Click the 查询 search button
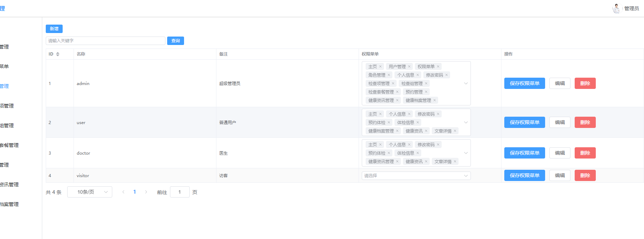644x239 pixels. pyautogui.click(x=175, y=41)
